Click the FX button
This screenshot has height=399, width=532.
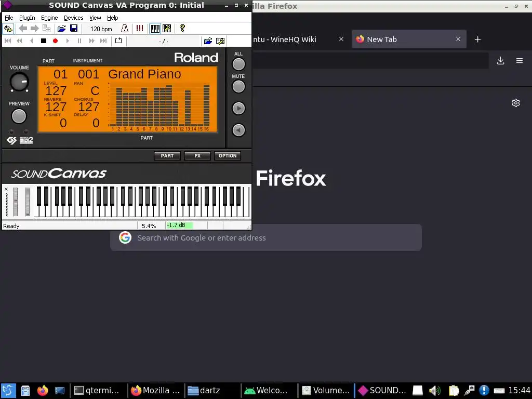point(197,156)
